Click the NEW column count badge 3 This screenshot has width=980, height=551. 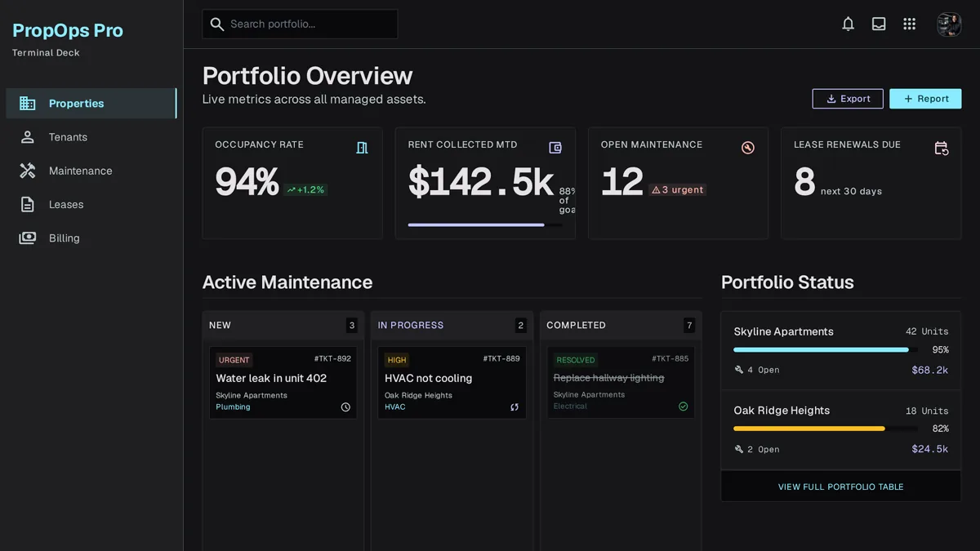(x=352, y=325)
